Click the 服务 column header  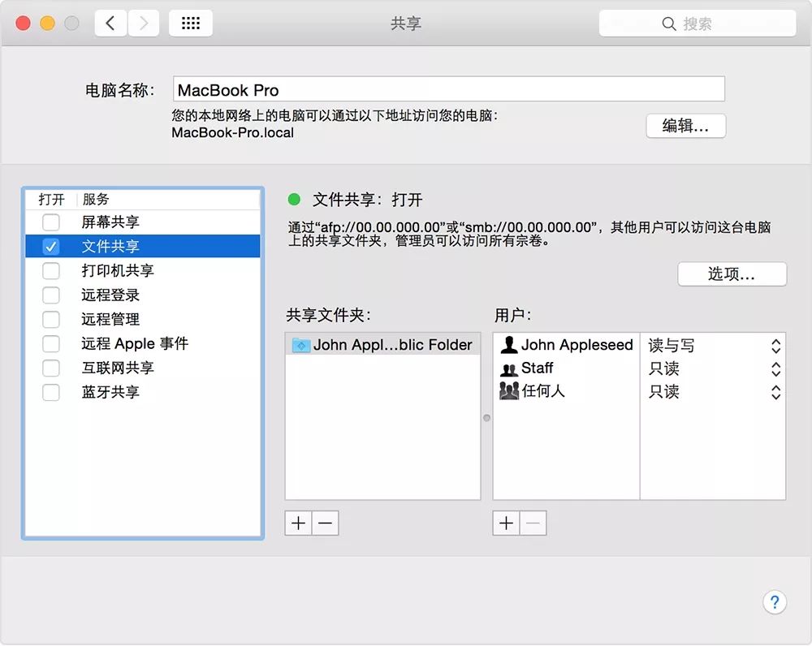click(x=96, y=200)
